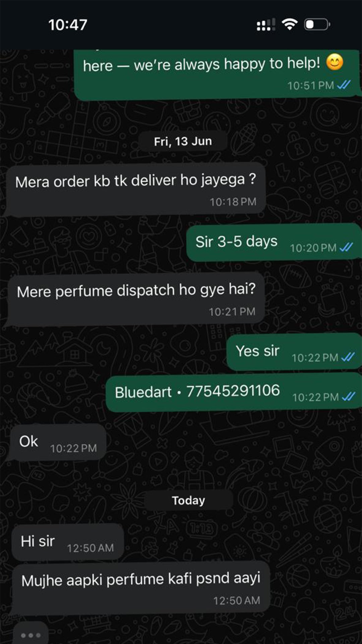Tap the Wi-Fi status icon
362x644 pixels.
pos(290,24)
